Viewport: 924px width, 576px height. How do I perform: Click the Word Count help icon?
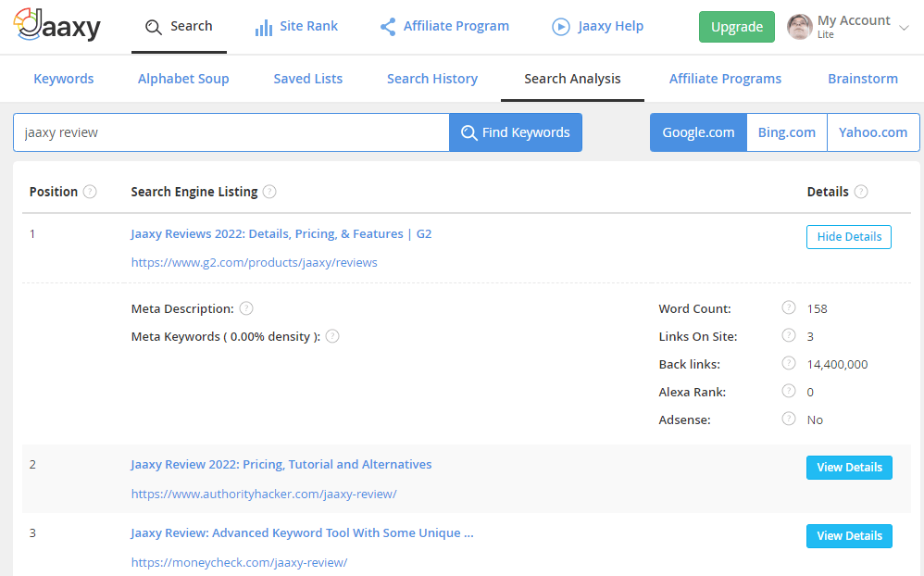pyautogui.click(x=789, y=307)
